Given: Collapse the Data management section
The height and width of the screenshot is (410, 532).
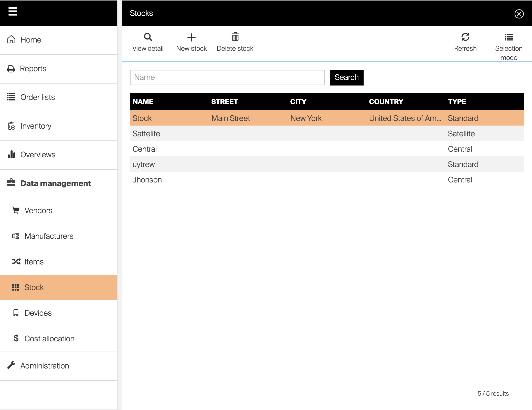Looking at the screenshot, I should (56, 183).
